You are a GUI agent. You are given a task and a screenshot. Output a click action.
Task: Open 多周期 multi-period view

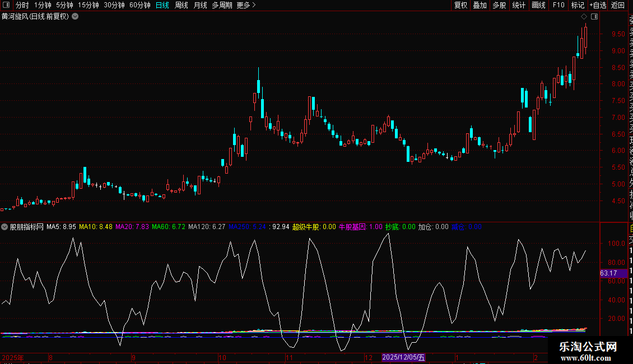[222, 5]
